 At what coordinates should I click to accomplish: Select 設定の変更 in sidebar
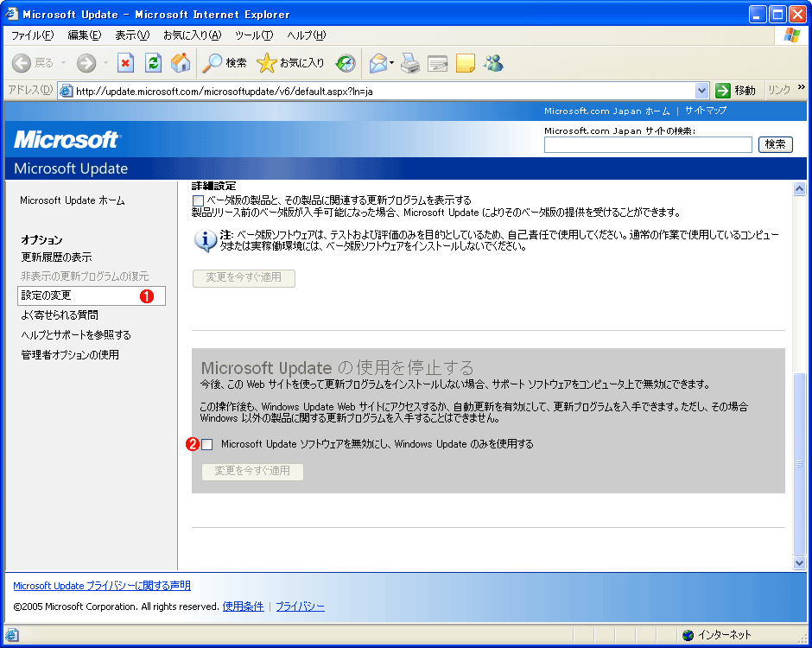92,295
